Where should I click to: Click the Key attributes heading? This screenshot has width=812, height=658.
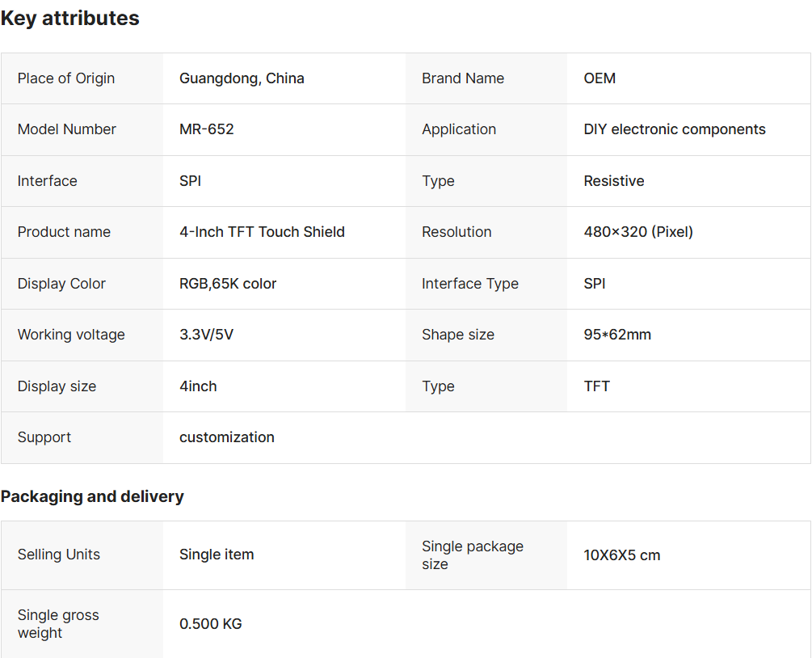69,19
